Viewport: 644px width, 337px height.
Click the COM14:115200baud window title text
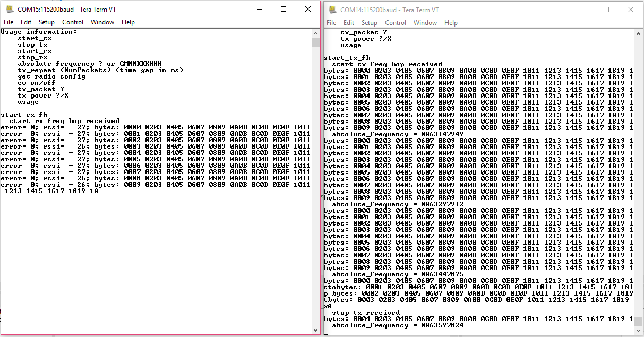(x=389, y=10)
